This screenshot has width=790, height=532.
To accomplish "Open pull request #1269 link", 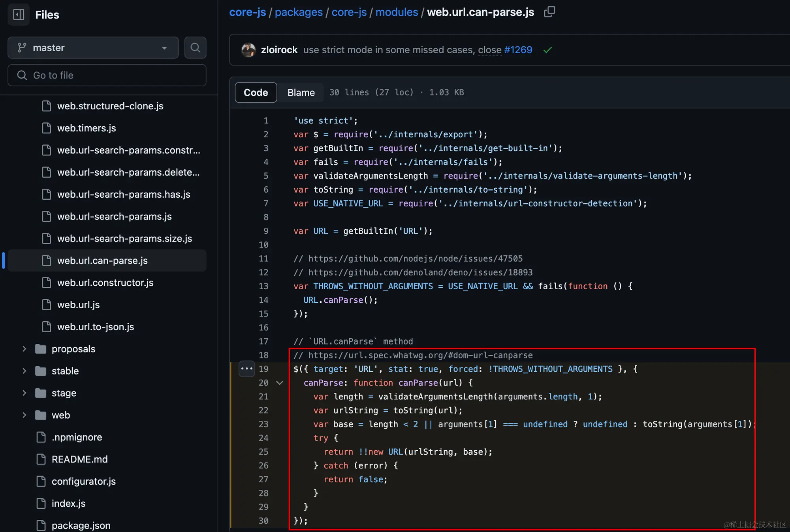I will coord(517,50).
